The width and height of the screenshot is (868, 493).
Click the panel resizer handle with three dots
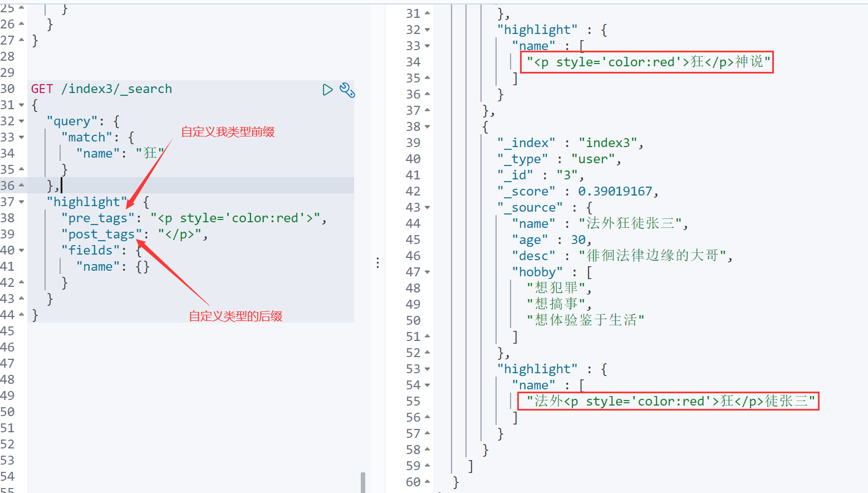point(377,263)
